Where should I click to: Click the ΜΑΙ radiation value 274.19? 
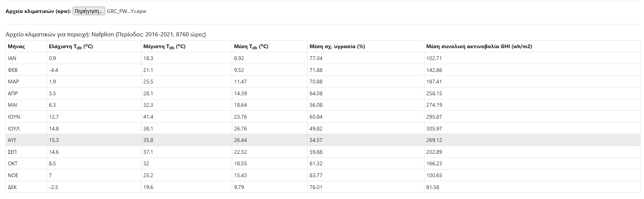coord(434,105)
